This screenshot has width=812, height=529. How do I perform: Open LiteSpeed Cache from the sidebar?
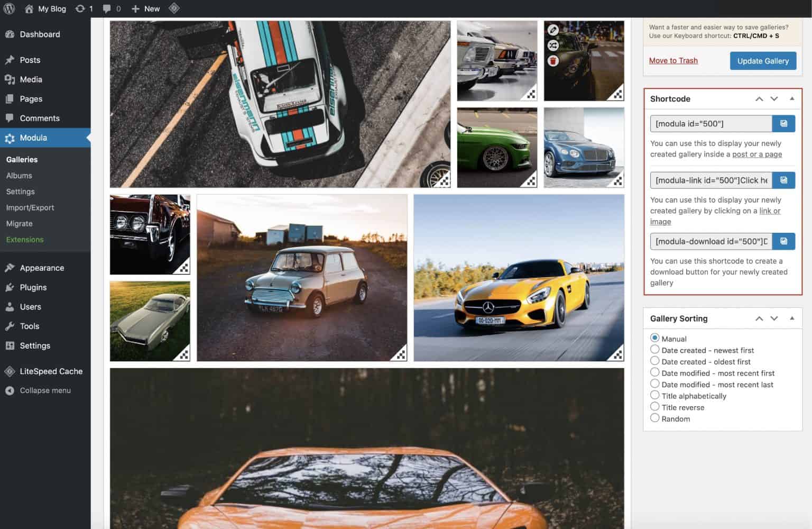click(51, 371)
